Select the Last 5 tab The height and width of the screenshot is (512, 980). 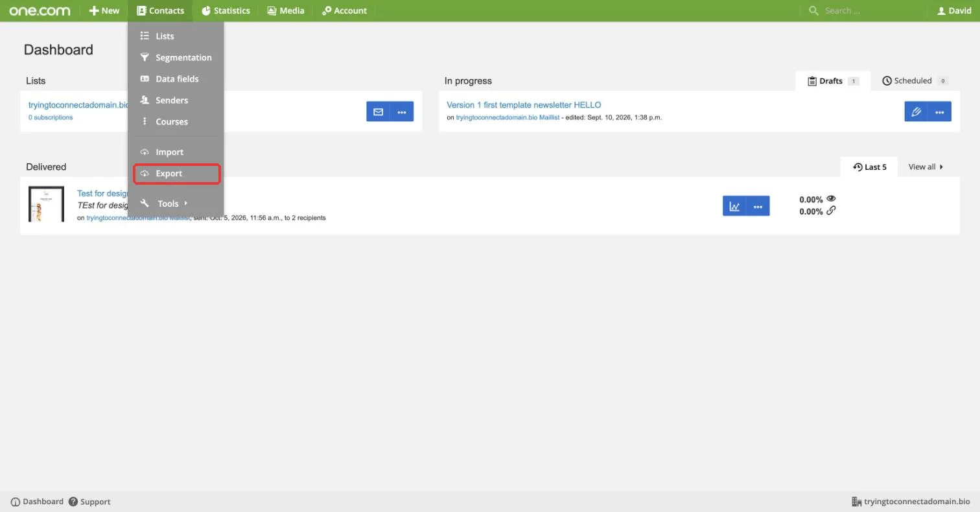tap(869, 167)
